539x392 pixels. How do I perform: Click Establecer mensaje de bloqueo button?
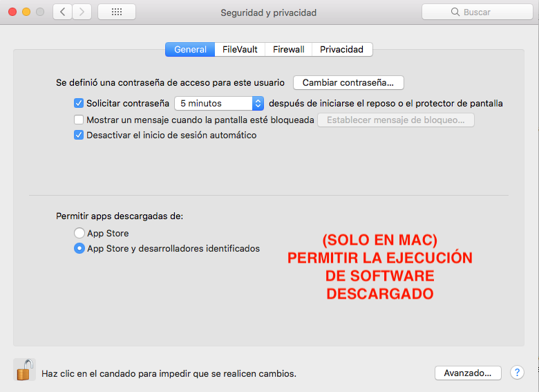click(396, 120)
